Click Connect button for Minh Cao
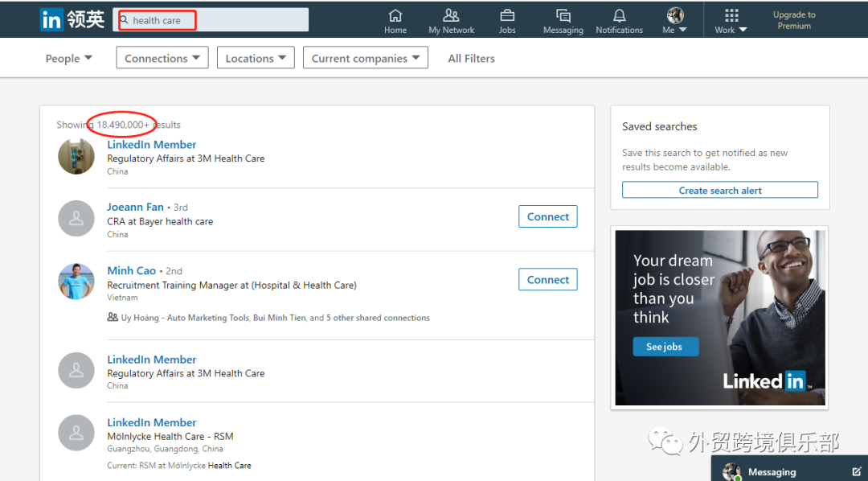The width and height of the screenshot is (868, 481). coord(547,280)
